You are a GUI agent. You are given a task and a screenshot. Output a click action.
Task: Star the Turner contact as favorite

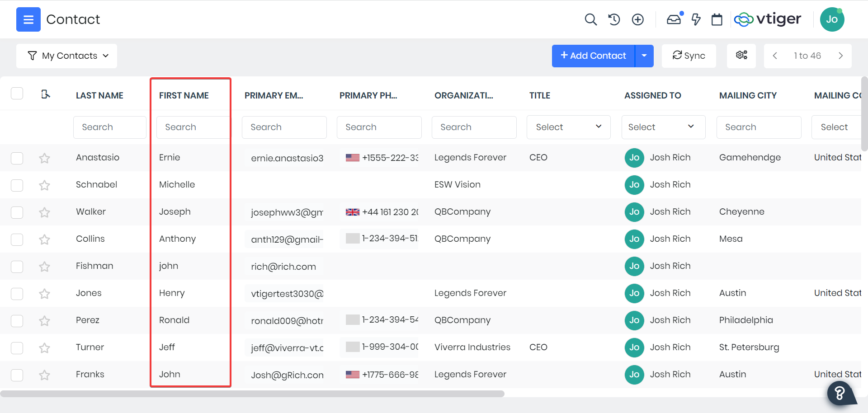[x=44, y=348]
